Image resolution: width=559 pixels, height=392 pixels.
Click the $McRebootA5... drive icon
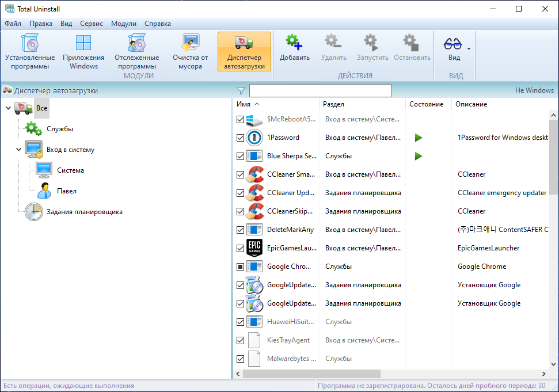pyautogui.click(x=254, y=120)
